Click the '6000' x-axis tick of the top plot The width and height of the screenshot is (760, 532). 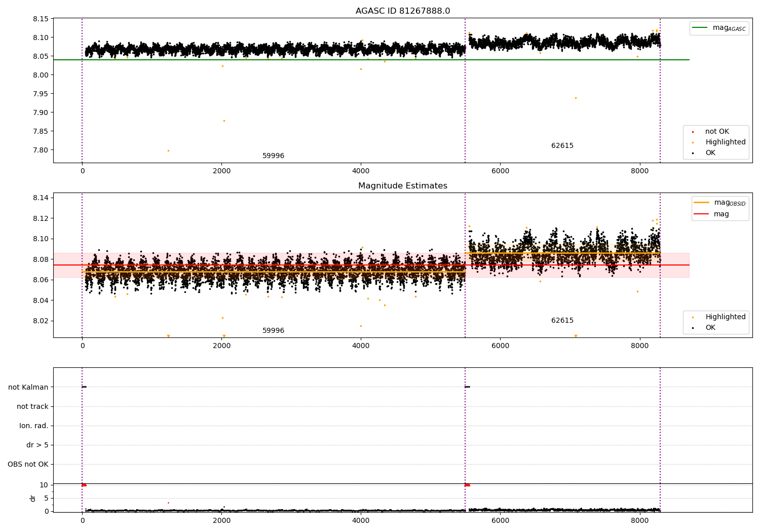tap(500, 171)
